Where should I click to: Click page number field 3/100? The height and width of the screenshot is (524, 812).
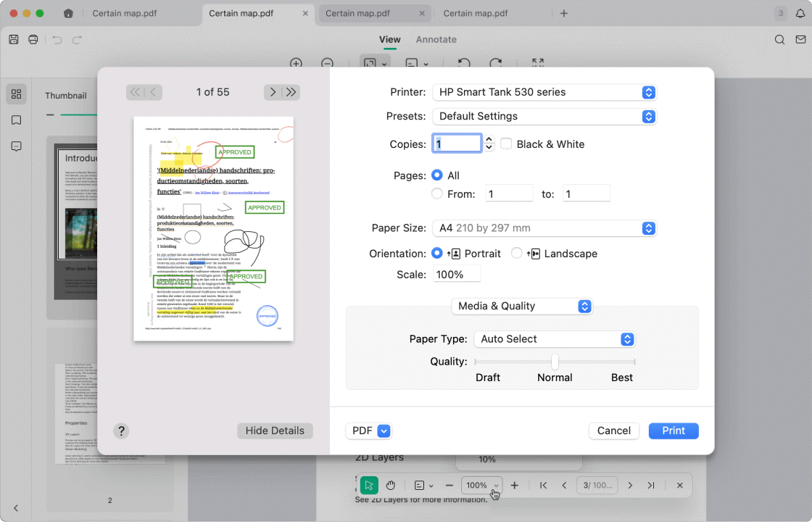tap(597, 485)
